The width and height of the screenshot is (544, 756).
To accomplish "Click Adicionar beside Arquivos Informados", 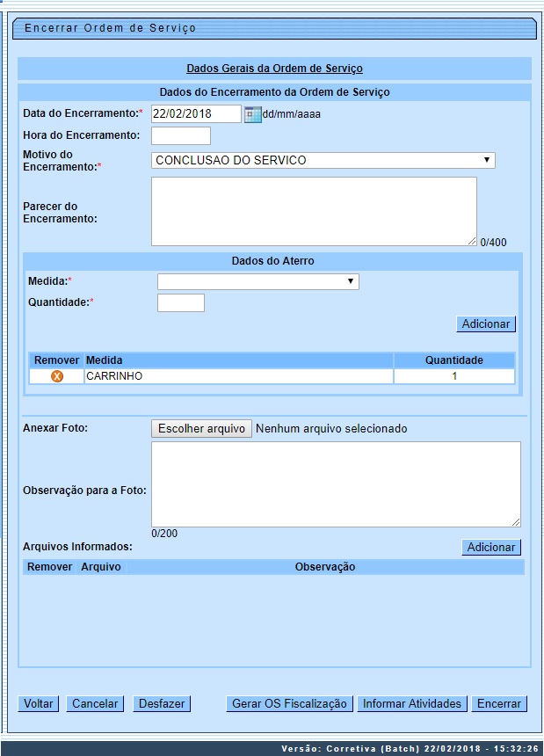I will pos(491,548).
